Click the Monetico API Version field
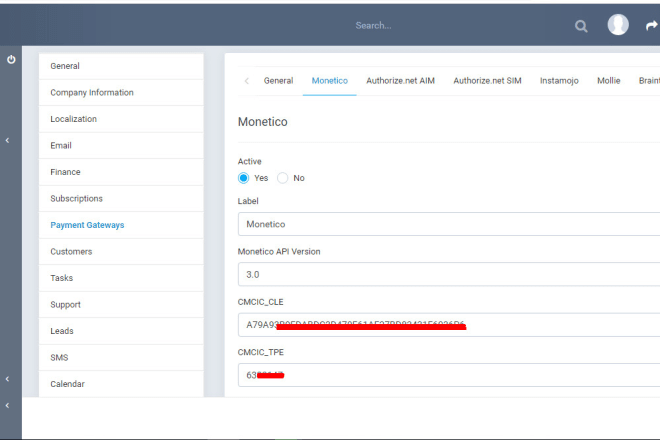Screen dimensions: 660x440 pos(449,275)
